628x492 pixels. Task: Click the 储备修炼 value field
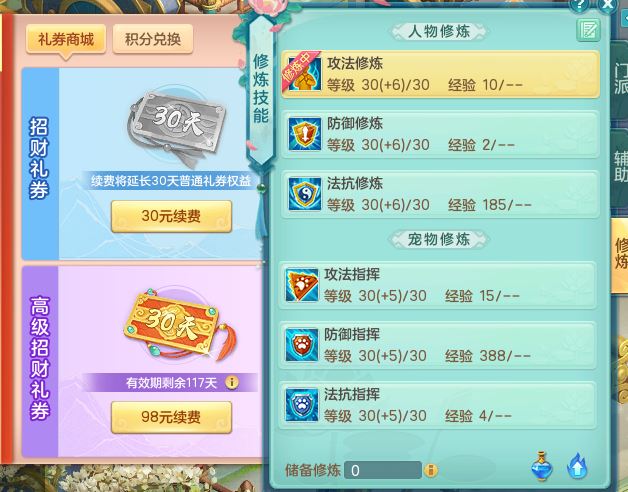382,470
